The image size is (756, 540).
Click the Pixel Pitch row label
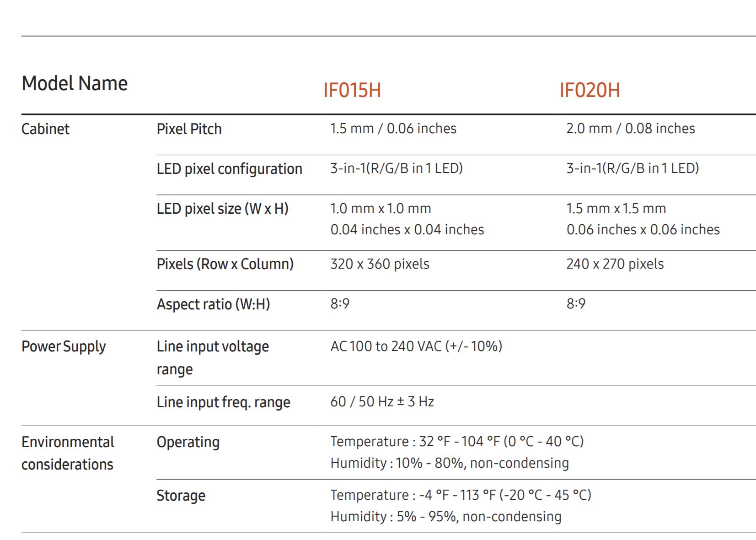click(x=189, y=129)
